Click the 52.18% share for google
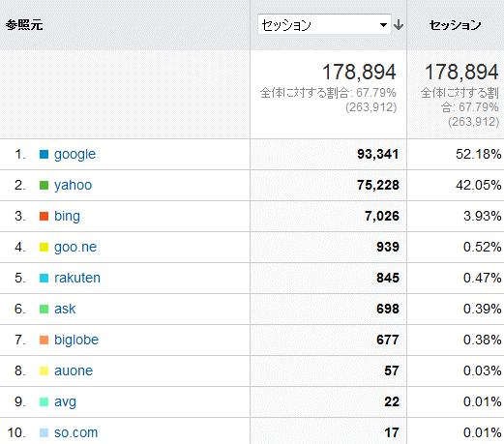Screen dimensions: 504x444 (x=479, y=154)
